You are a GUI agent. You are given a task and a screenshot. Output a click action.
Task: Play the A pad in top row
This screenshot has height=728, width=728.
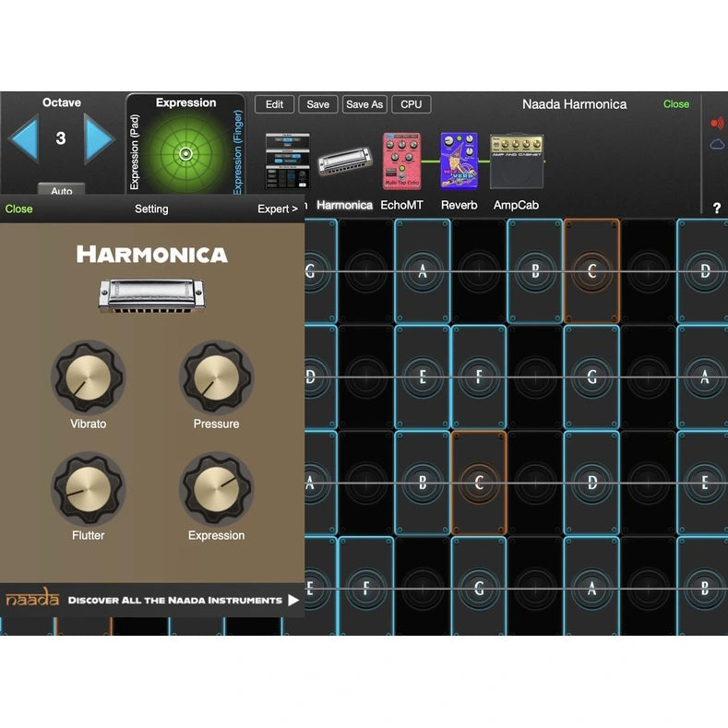423,271
